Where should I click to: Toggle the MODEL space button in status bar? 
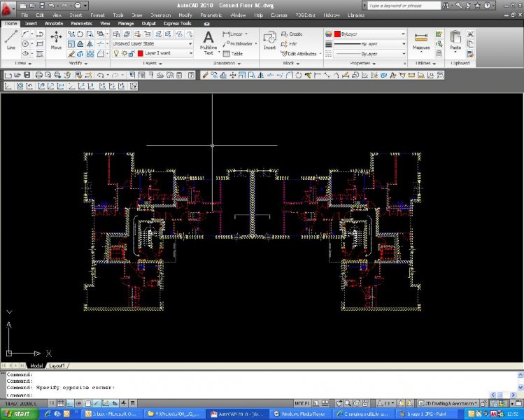pos(302,403)
